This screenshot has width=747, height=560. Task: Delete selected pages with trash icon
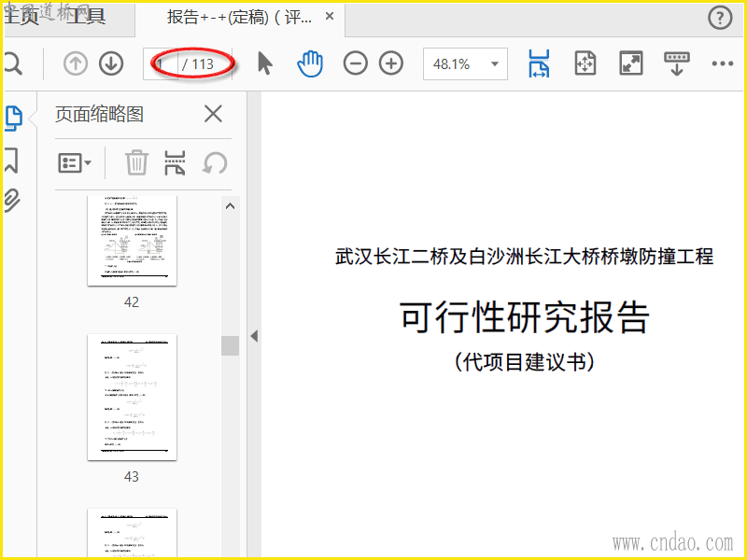[136, 162]
